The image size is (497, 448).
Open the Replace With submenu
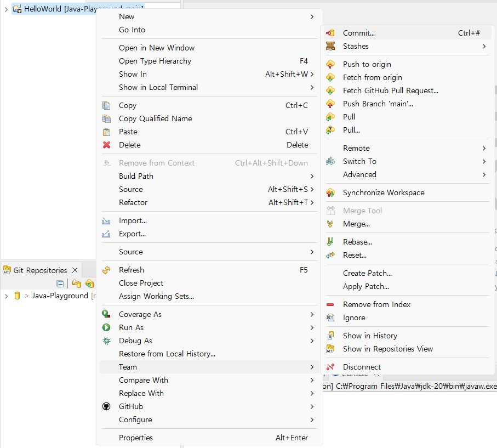[x=209, y=393]
